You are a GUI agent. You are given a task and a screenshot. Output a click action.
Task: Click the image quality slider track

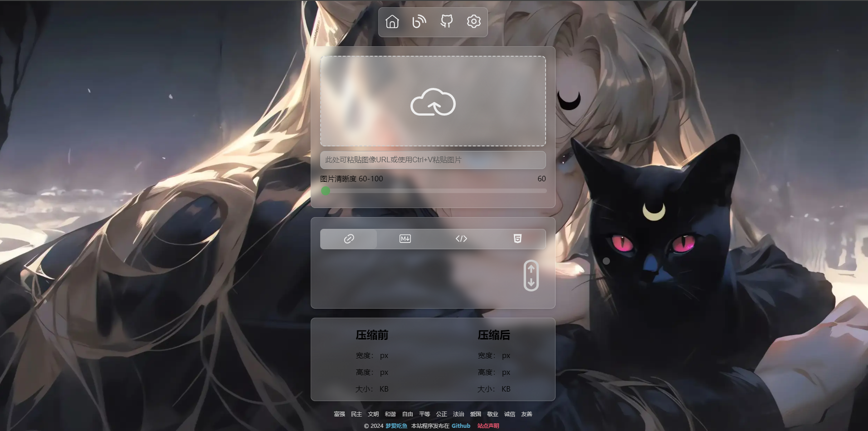click(433, 191)
